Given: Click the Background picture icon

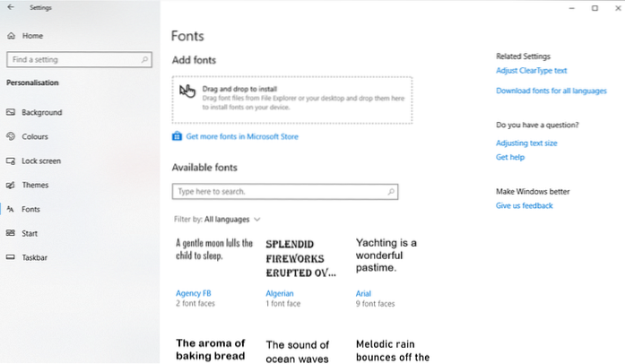Looking at the screenshot, I should 11,113.
